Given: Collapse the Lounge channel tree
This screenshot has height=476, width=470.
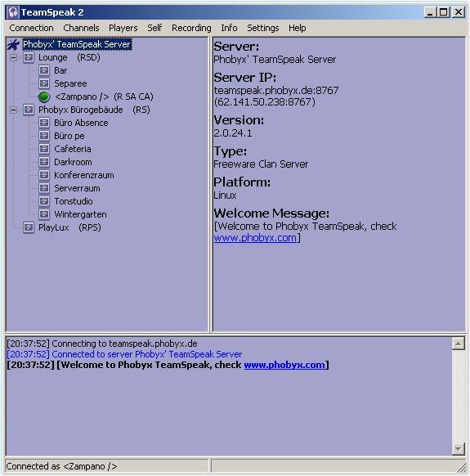Looking at the screenshot, I should [13, 57].
